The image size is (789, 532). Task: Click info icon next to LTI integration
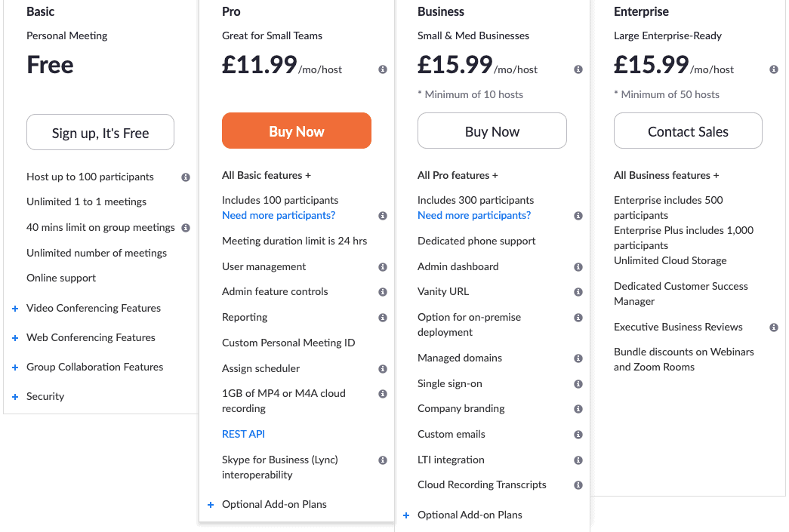coord(578,460)
